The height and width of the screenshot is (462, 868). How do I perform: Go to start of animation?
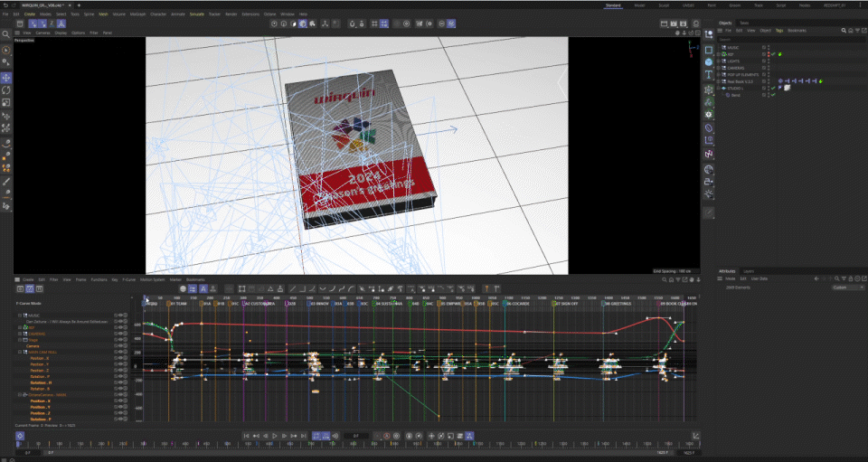point(246,436)
